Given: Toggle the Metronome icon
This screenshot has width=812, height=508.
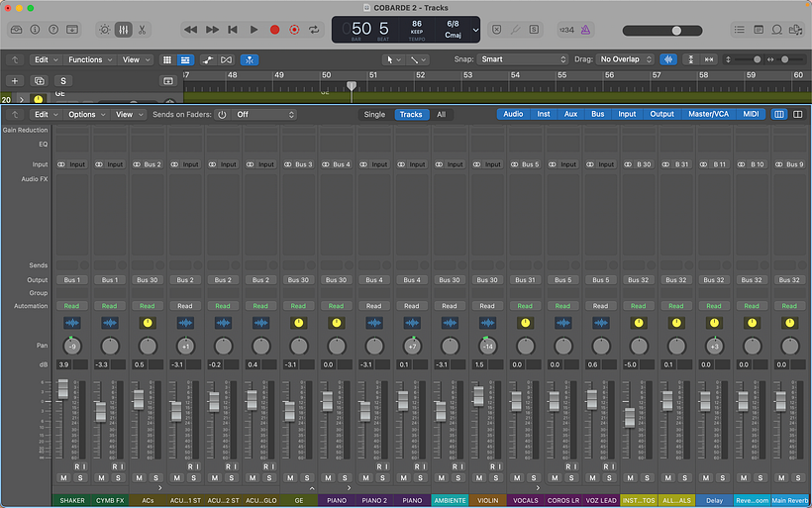Looking at the screenshot, I should coord(585,30).
